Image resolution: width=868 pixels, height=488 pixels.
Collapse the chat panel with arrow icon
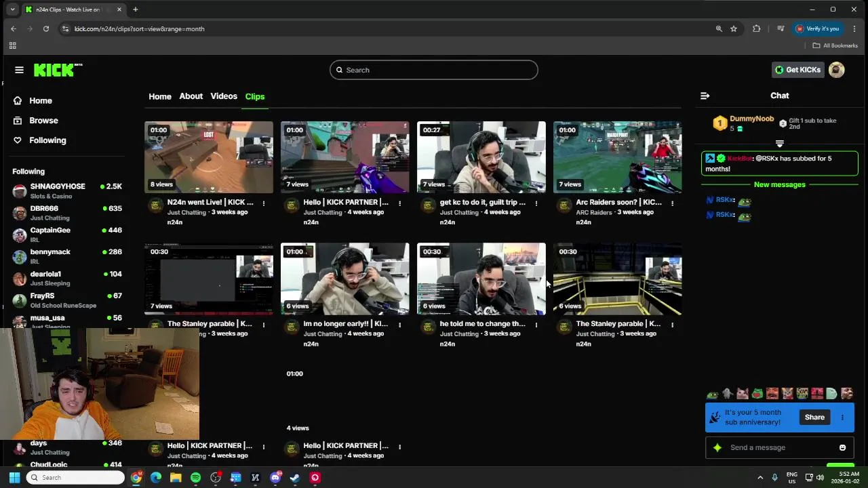(x=705, y=96)
